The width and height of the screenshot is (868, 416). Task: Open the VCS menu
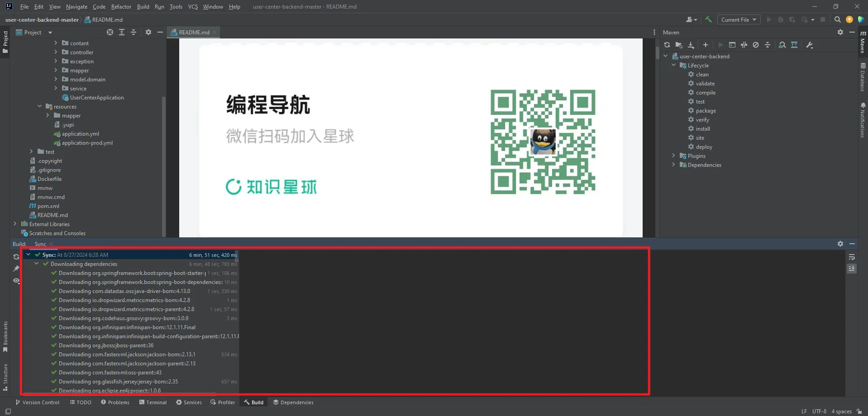coord(193,6)
